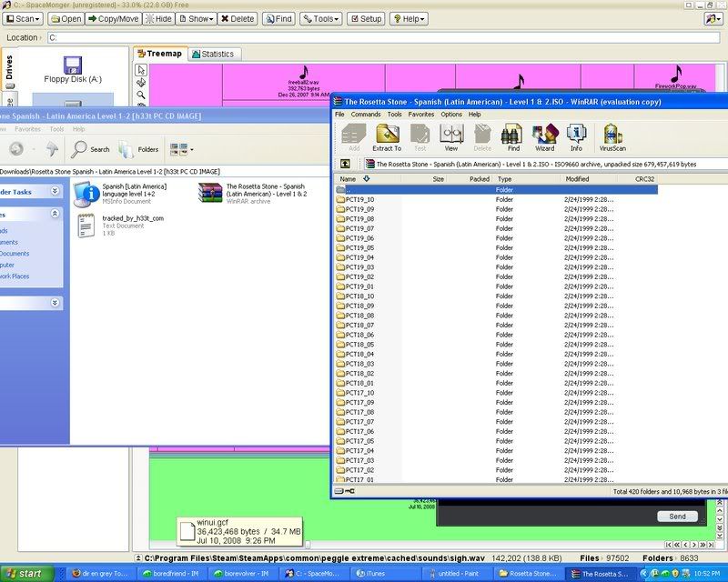Select the Spanish language level 1+2 MSInfo file
The height and width of the screenshot is (582, 728).
click(x=121, y=194)
